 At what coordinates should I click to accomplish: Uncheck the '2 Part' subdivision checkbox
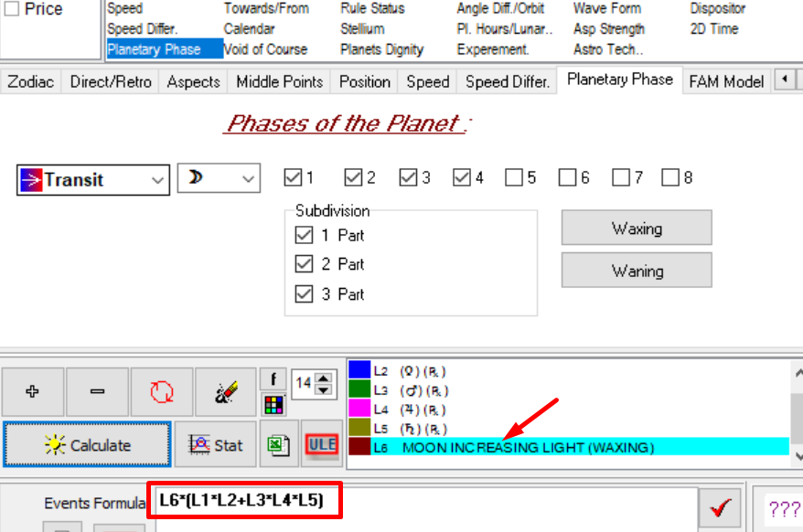point(305,265)
